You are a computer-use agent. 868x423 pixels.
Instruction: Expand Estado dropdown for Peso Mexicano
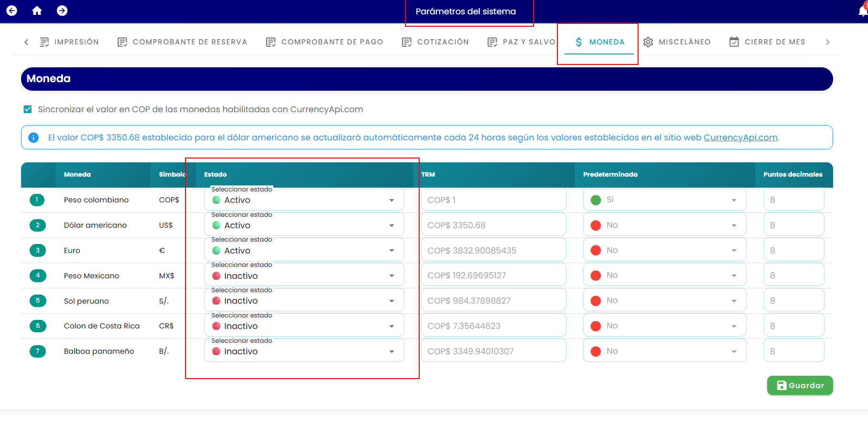click(x=304, y=275)
